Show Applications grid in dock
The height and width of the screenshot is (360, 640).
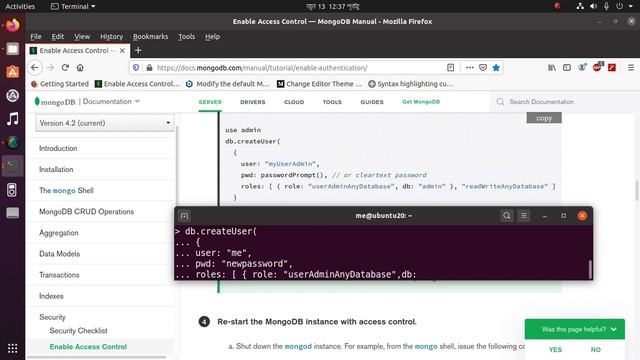coord(13,348)
